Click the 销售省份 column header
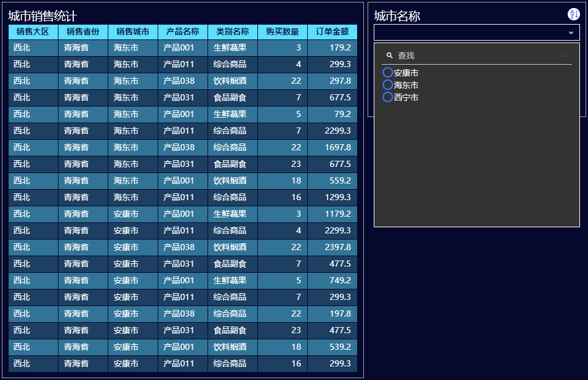 [x=83, y=31]
